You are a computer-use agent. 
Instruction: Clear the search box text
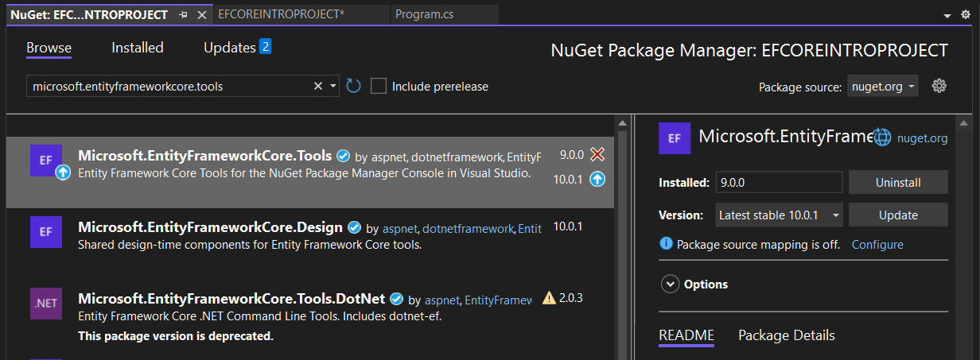pos(317,86)
